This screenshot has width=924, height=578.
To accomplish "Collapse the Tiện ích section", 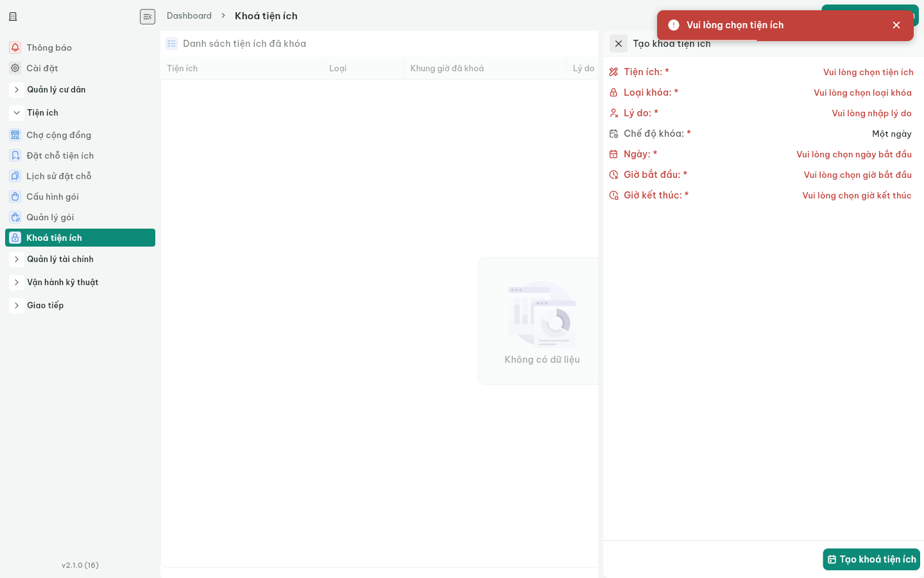I will click(x=17, y=113).
